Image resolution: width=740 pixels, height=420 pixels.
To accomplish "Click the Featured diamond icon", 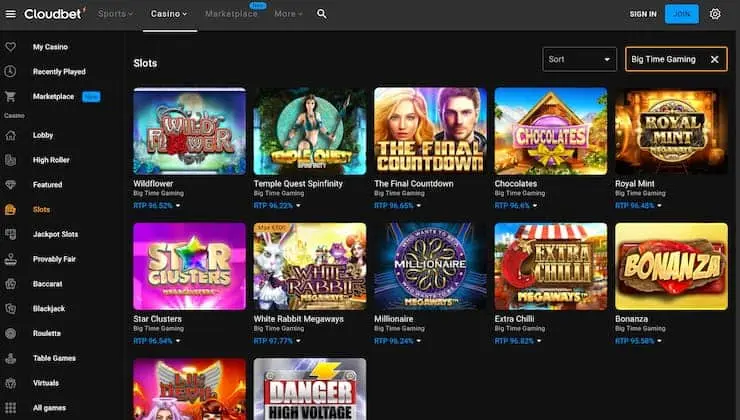I will pos(10,185).
